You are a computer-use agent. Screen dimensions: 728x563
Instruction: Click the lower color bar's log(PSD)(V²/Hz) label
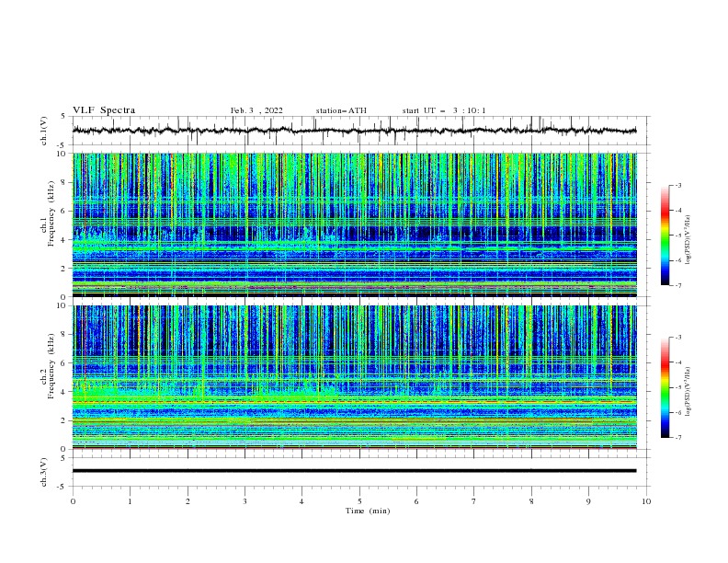[x=688, y=391]
